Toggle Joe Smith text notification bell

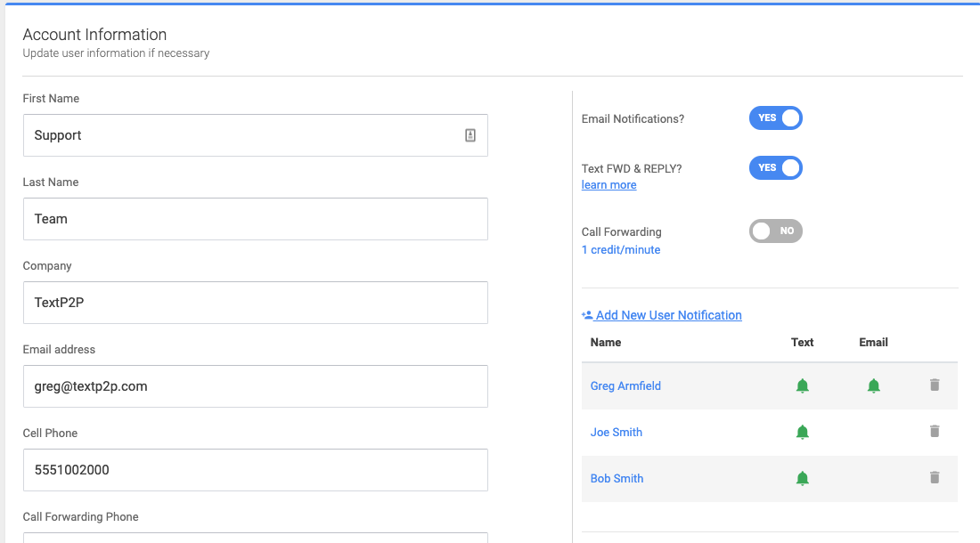click(x=803, y=432)
